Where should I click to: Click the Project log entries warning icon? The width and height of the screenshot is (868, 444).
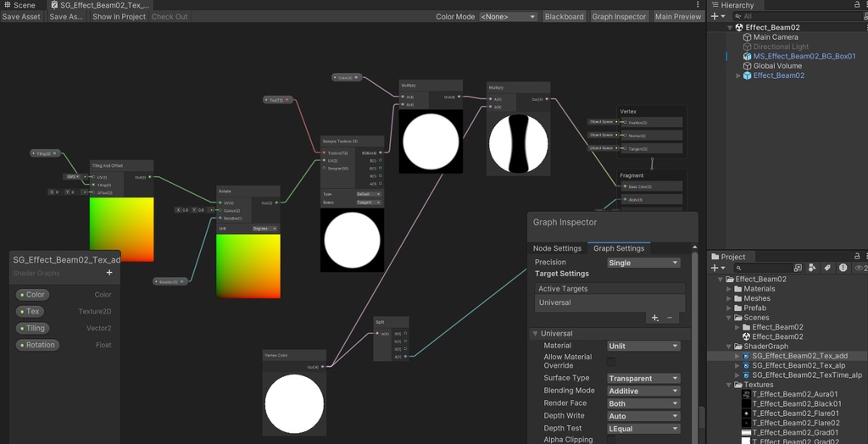click(843, 268)
